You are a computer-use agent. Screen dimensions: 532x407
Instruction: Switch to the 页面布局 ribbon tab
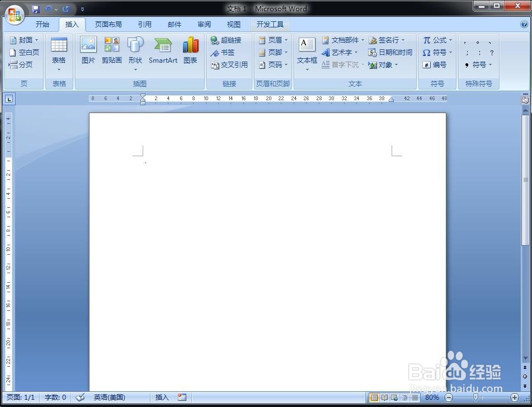109,24
